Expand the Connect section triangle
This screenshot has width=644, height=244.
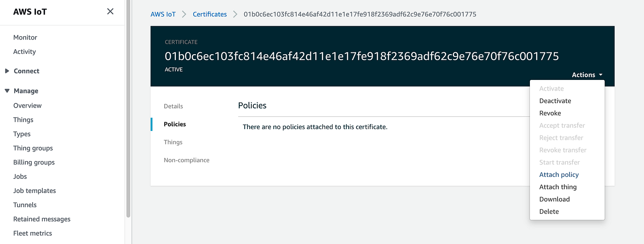[x=7, y=71]
